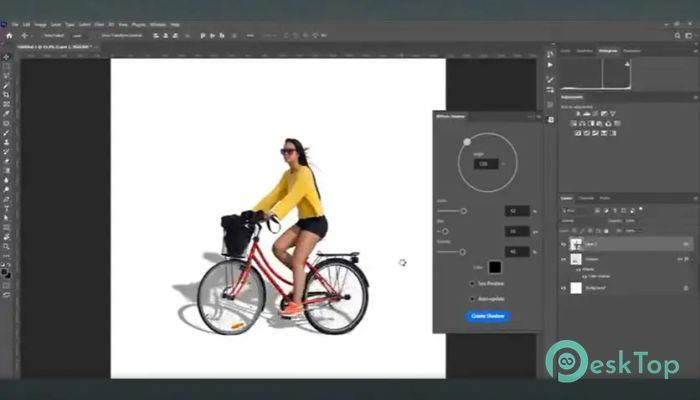Add an Invert adjustment
700x400 pixels.
click(x=578, y=133)
